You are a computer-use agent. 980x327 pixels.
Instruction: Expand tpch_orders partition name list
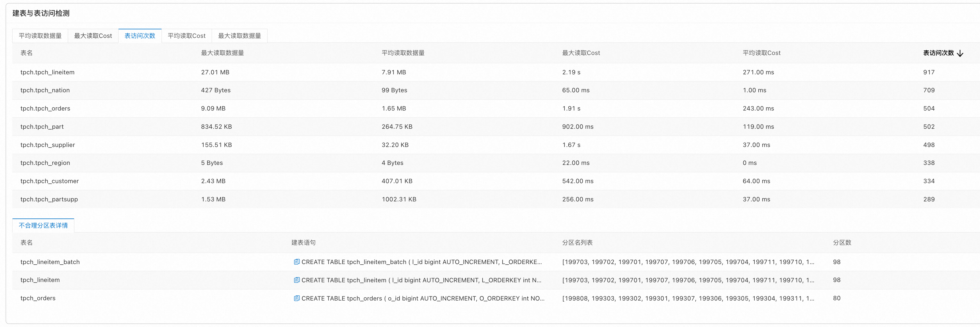coord(688,299)
